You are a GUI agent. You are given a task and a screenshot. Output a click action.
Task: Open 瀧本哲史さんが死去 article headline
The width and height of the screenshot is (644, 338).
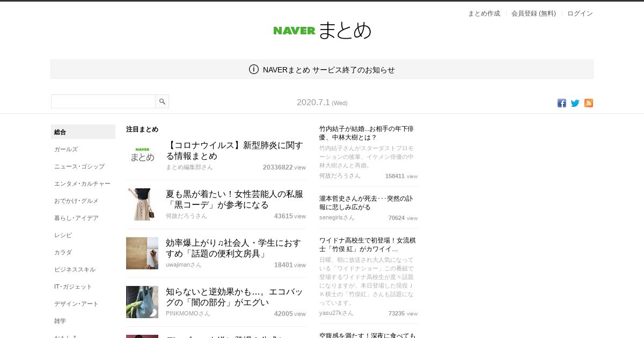(367, 203)
